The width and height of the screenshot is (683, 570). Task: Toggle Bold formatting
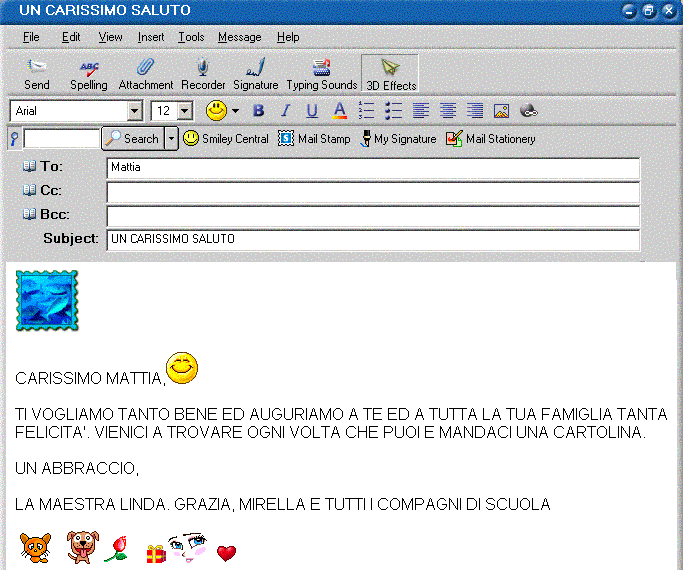point(258,111)
